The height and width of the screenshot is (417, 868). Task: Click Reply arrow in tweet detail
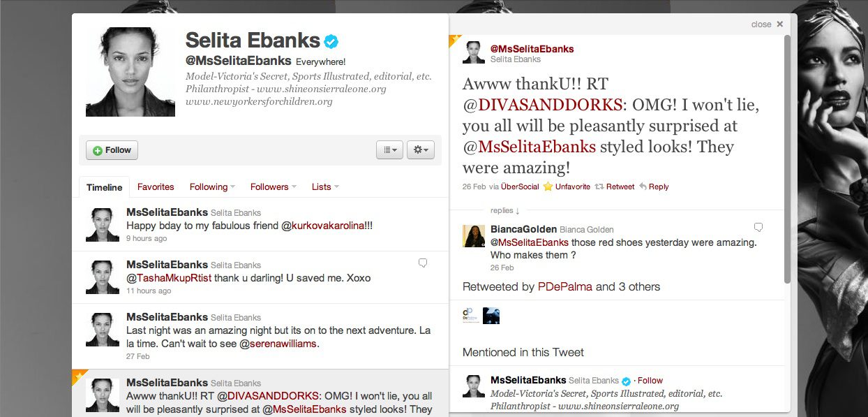643,186
